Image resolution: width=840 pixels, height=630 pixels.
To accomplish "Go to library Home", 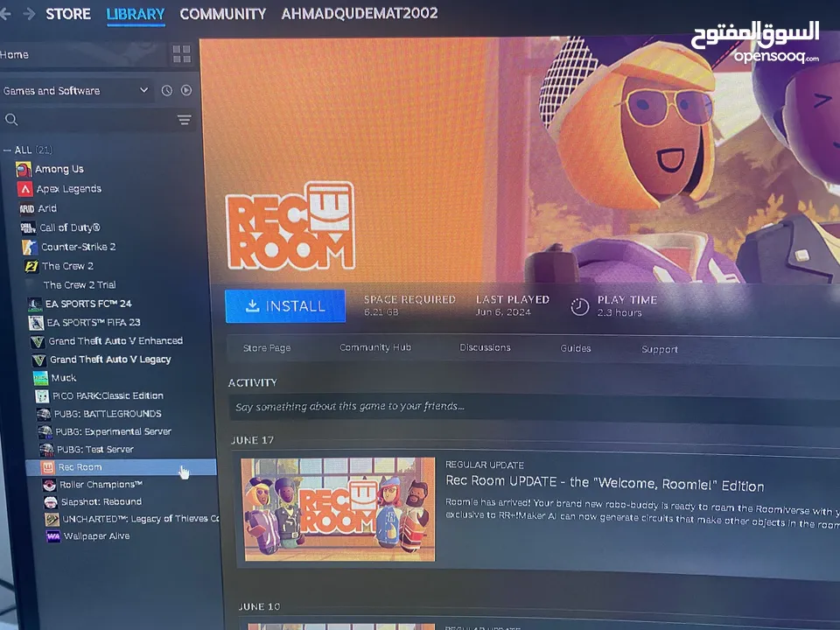I will (x=15, y=54).
